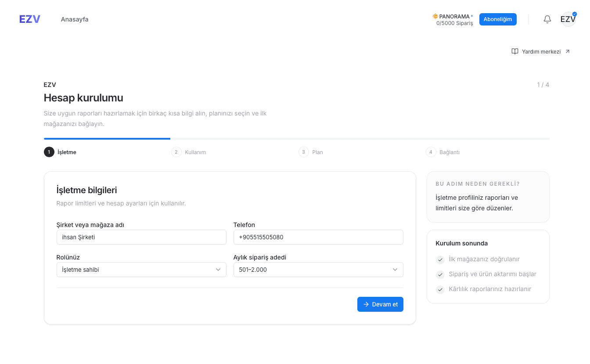Click the EZV logo in the header
The image size is (590, 364).
pyautogui.click(x=30, y=19)
